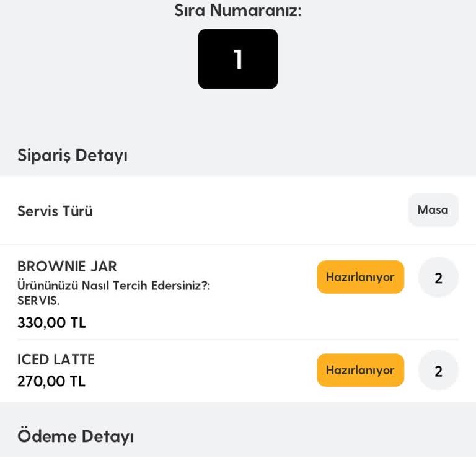Click the Iced Latte quantity circle

pyautogui.click(x=438, y=371)
